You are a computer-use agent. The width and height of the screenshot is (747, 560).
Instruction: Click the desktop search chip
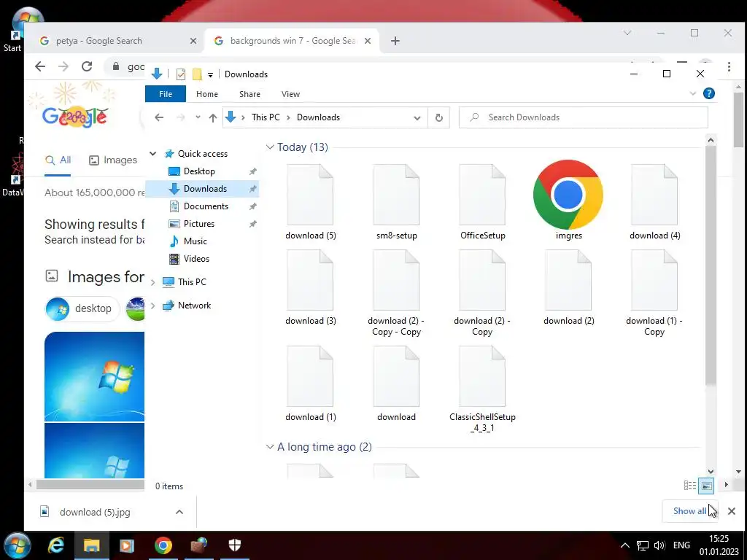coord(82,308)
